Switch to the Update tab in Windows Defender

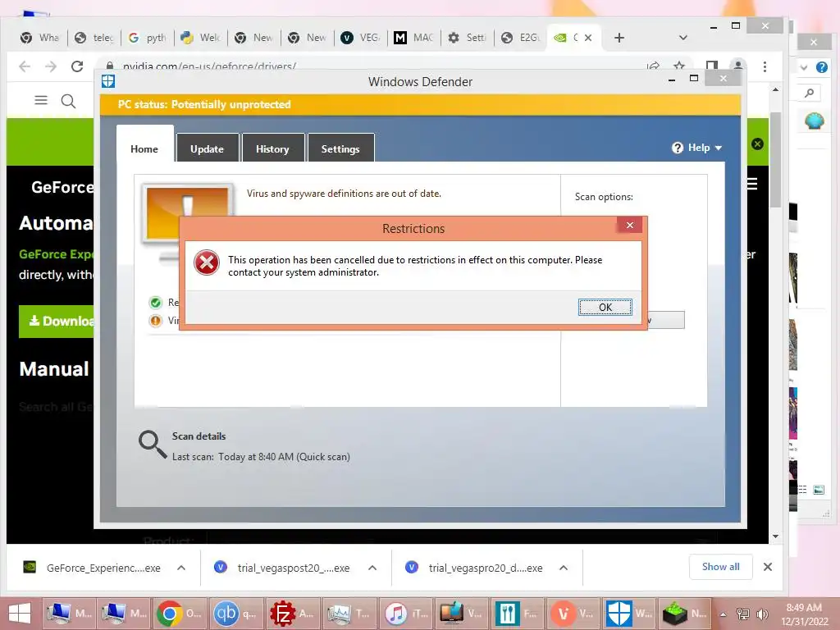pyautogui.click(x=208, y=148)
